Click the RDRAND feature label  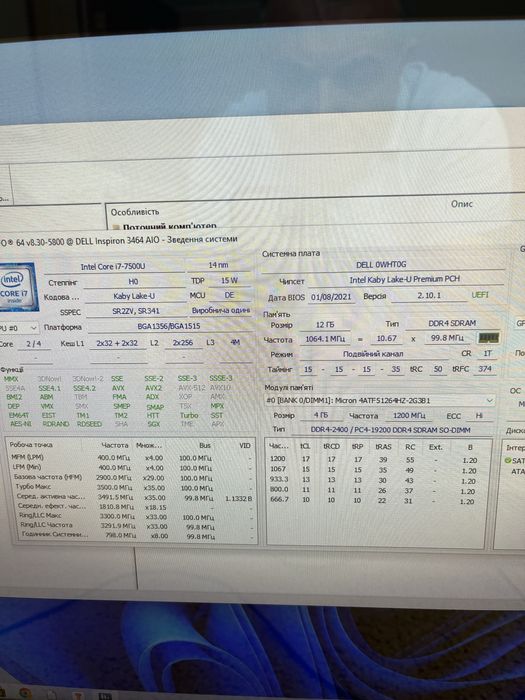point(56,424)
